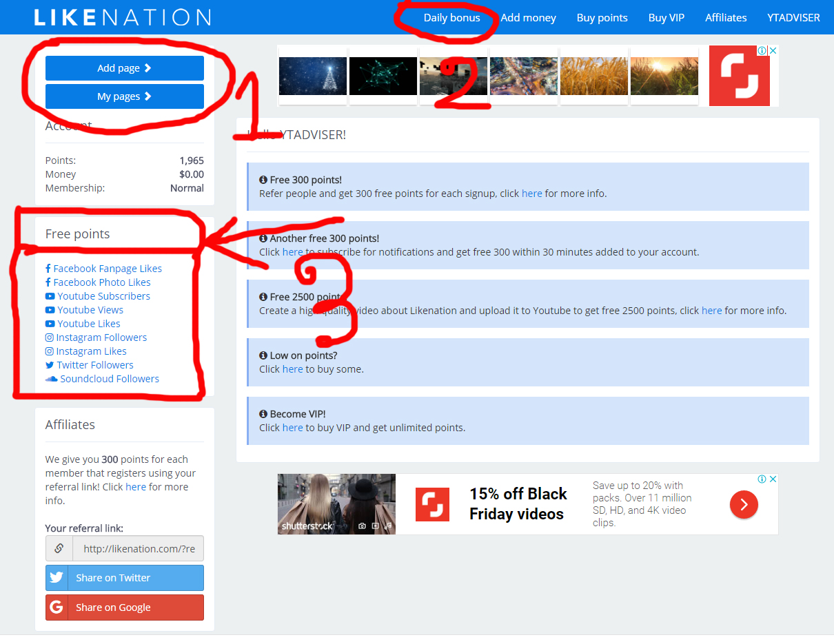
Task: Click 'here' link in Free 300 points notice
Action: coord(532,194)
